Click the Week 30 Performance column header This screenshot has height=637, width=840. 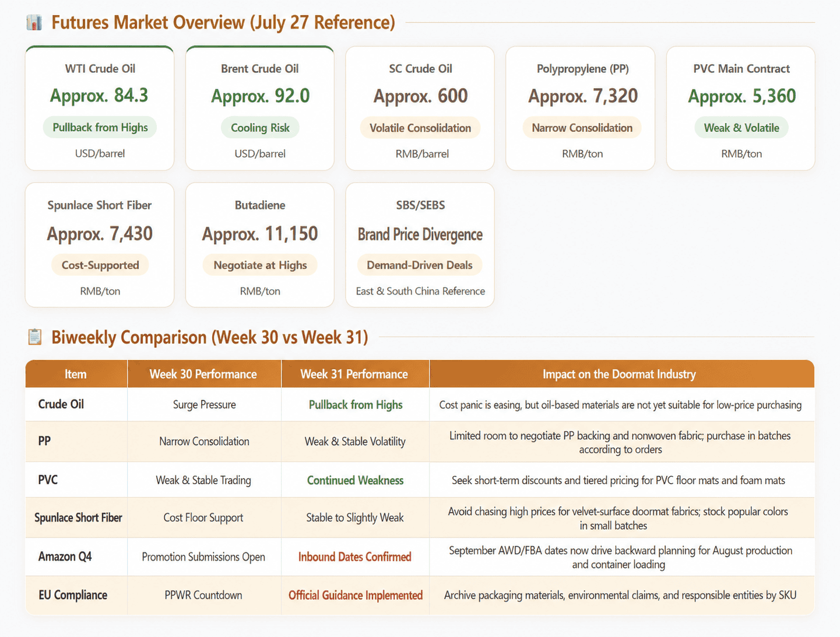pyautogui.click(x=203, y=374)
